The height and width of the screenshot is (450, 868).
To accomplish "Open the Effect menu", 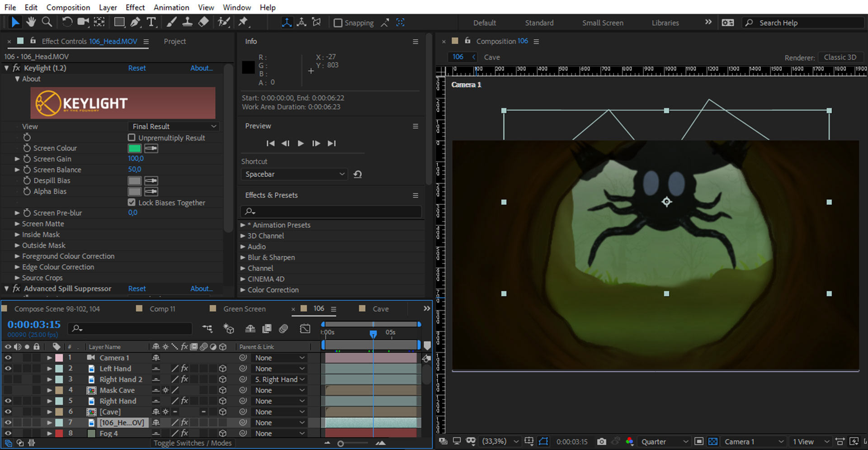I will [135, 7].
